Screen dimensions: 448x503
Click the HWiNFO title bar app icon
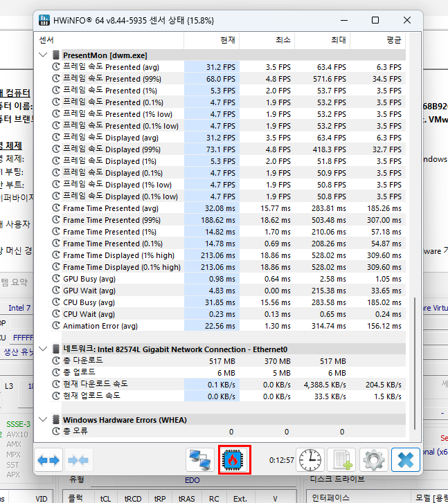coord(44,20)
